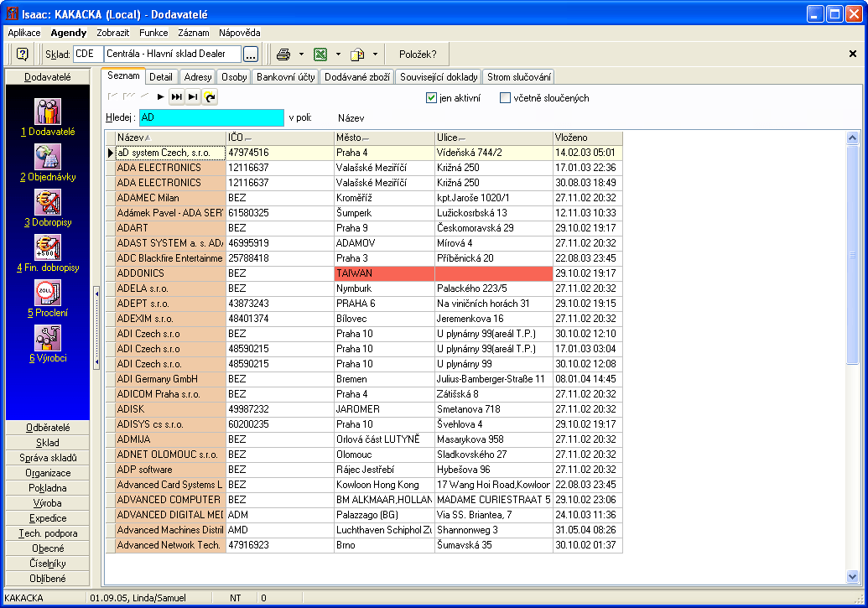The width and height of the screenshot is (868, 608).
Task: Enable the 'včetně sloučených' checkbox
Action: [505, 98]
